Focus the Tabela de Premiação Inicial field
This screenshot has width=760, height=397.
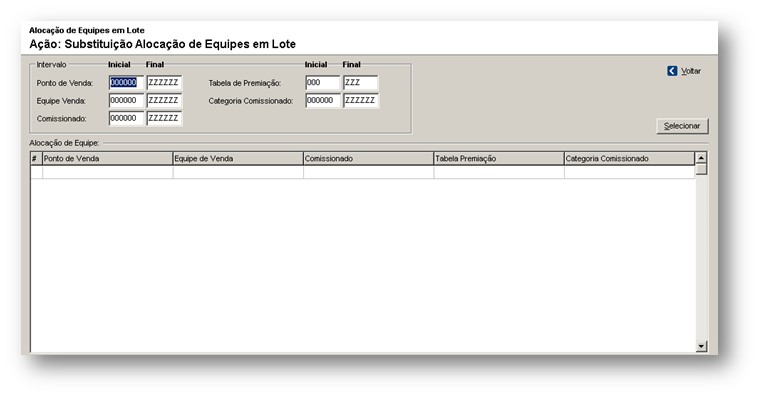click(x=323, y=83)
